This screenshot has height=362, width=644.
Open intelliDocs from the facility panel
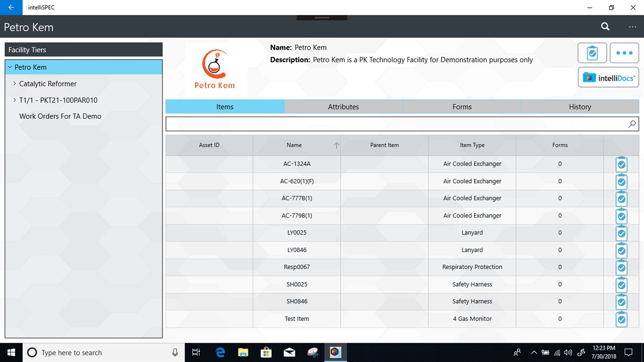[x=608, y=77]
